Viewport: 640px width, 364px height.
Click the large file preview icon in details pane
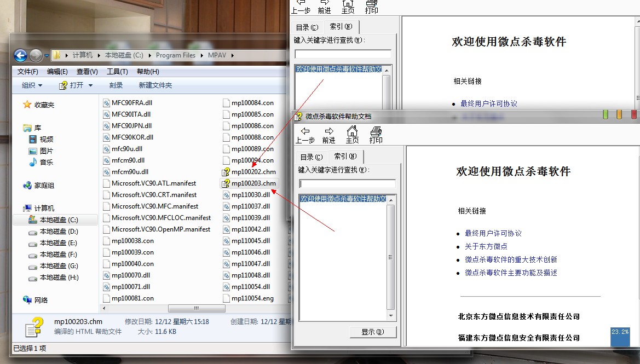pos(34,327)
